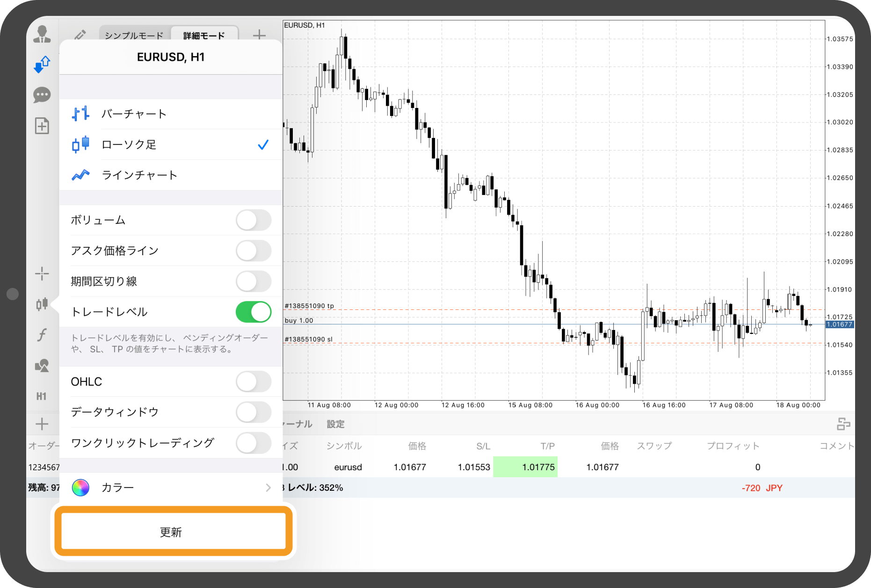Enable the ボリューム toggle
The width and height of the screenshot is (871, 588).
(253, 220)
